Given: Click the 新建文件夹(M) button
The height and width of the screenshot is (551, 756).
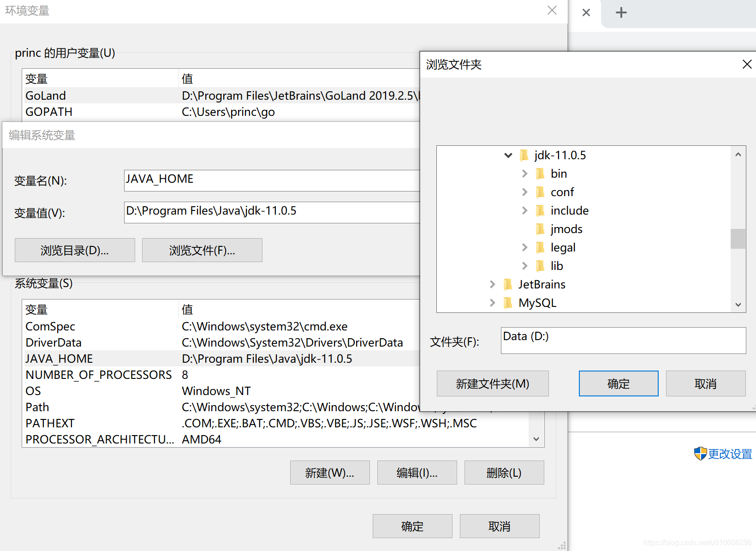Looking at the screenshot, I should [493, 383].
